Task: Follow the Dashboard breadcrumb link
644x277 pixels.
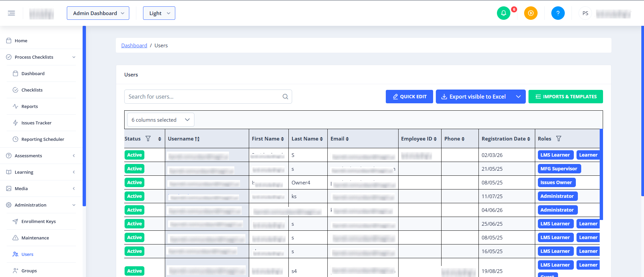Action: pyautogui.click(x=134, y=45)
